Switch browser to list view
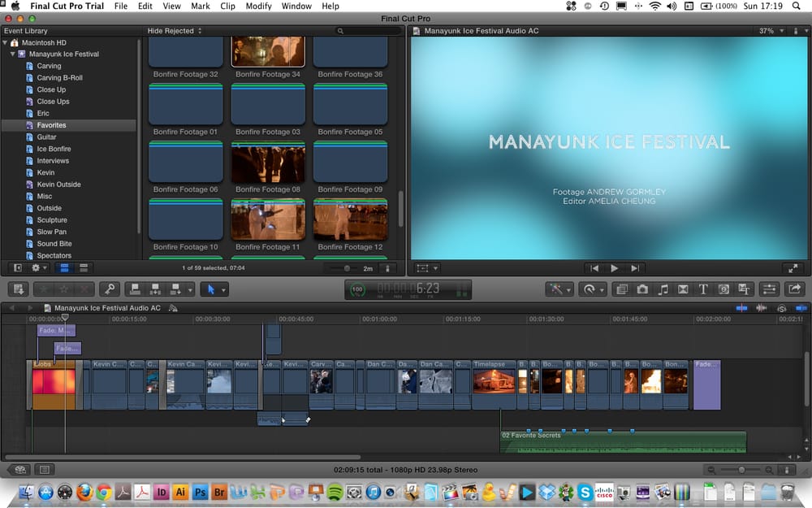 point(84,268)
